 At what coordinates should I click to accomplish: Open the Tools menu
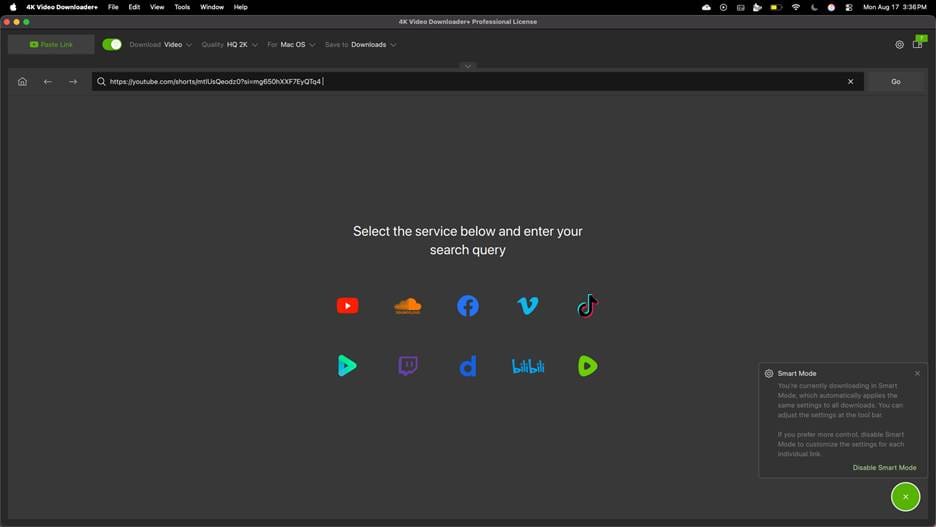coord(182,7)
